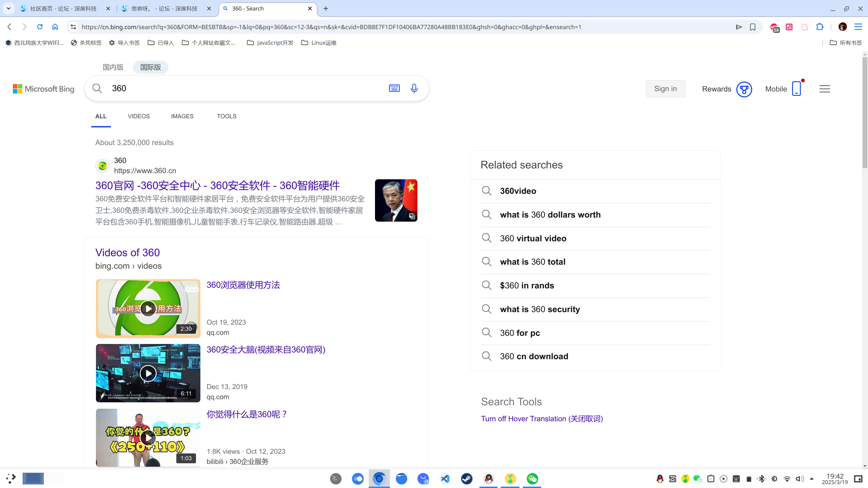Expand the system tray overflow arrow
Image resolution: width=868 pixels, height=488 pixels.
point(812,479)
